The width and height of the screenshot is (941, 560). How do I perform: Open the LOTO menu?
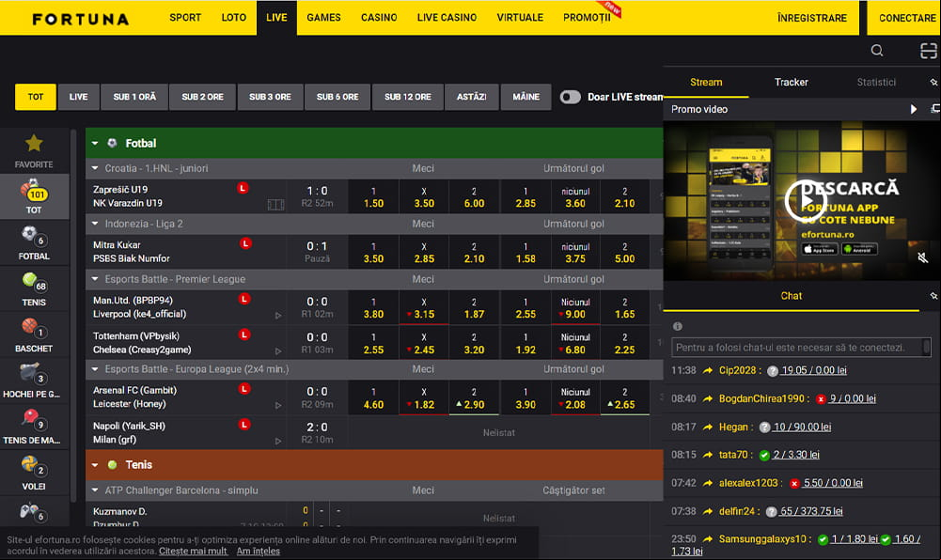point(233,18)
